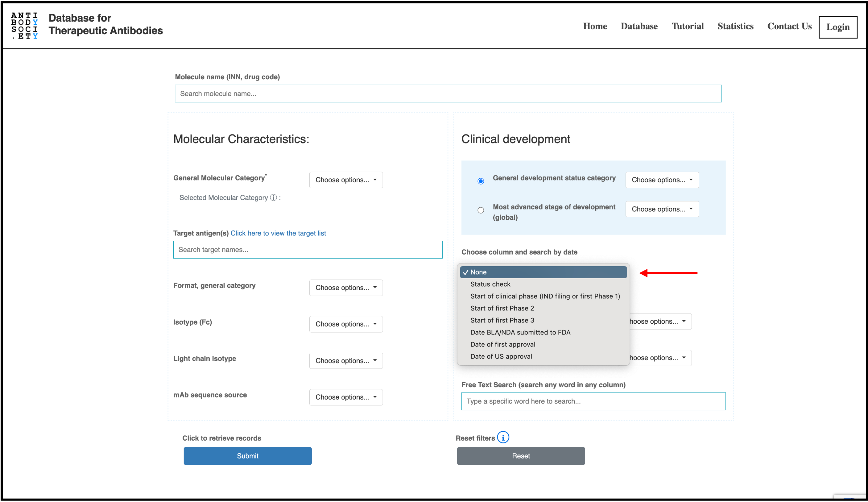Click the Antibody Society logo
The height and width of the screenshot is (502, 868).
(24, 26)
